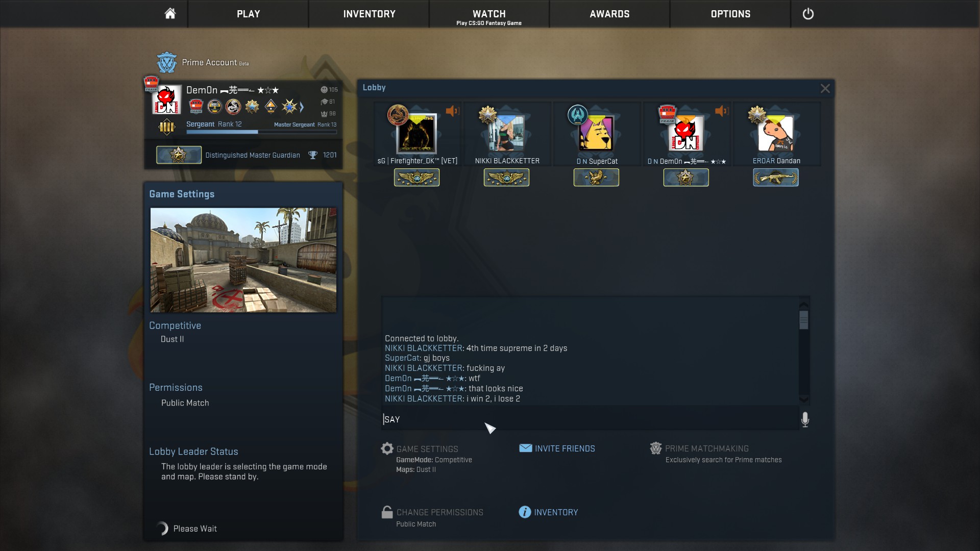Click the Invite Friends envelope icon
Image resolution: width=980 pixels, height=551 pixels.
click(525, 448)
